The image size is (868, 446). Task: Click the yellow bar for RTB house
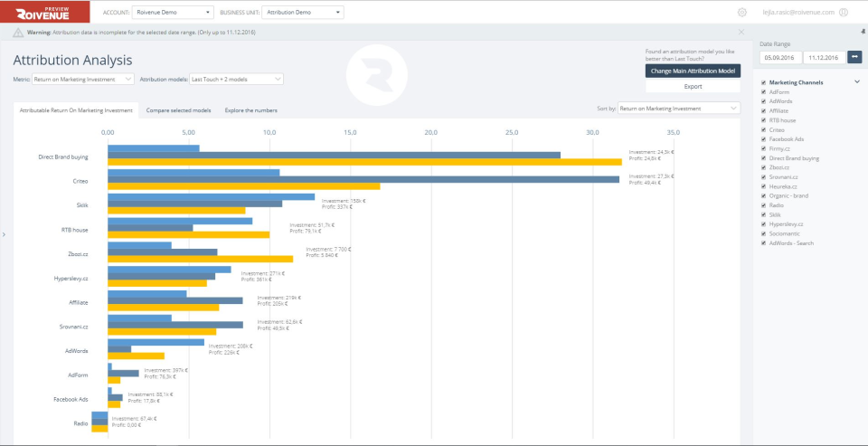click(x=189, y=234)
